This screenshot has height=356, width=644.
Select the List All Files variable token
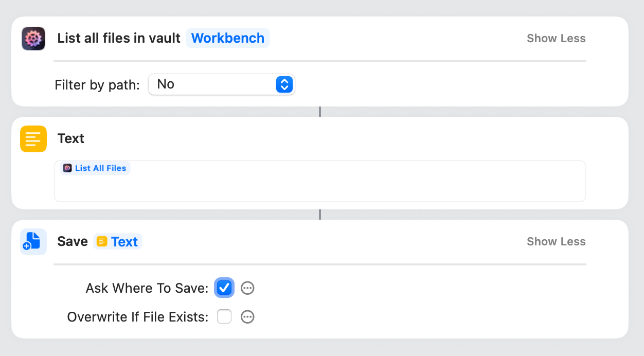(100, 168)
